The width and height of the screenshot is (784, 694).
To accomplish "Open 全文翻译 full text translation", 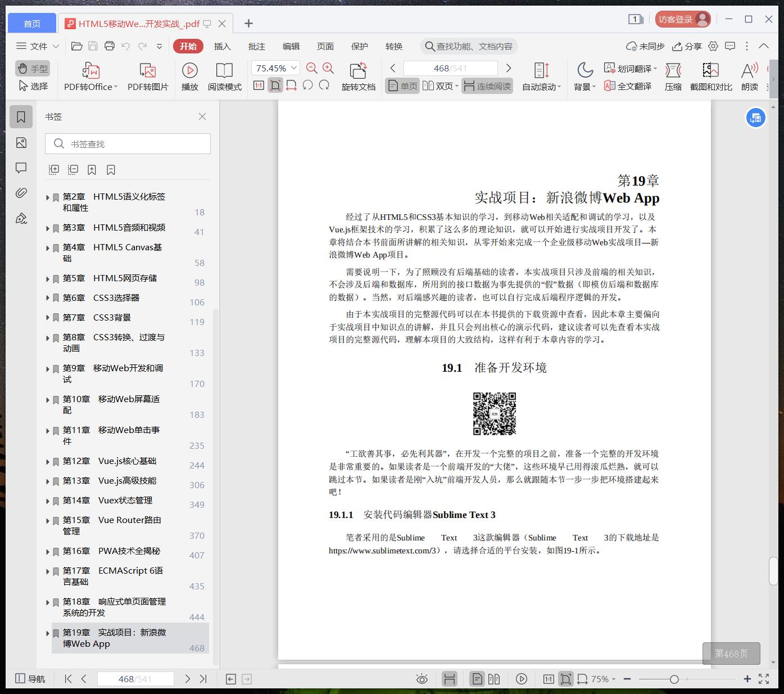I will [x=628, y=86].
